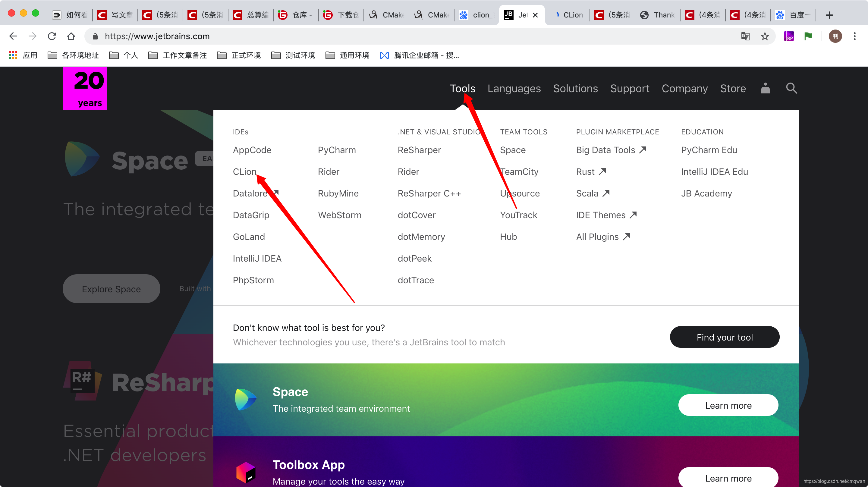868x487 pixels.
Task: Click the Explore Space button
Action: point(111,289)
